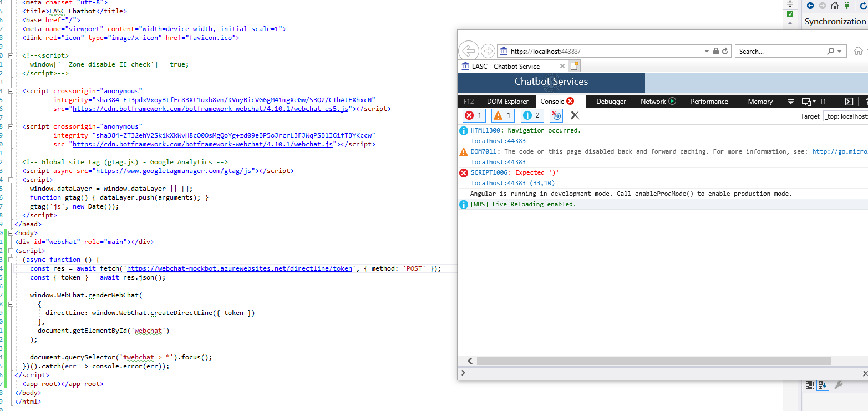868x411 pixels.
Task: Clear the console output with the X icon
Action: click(x=575, y=115)
